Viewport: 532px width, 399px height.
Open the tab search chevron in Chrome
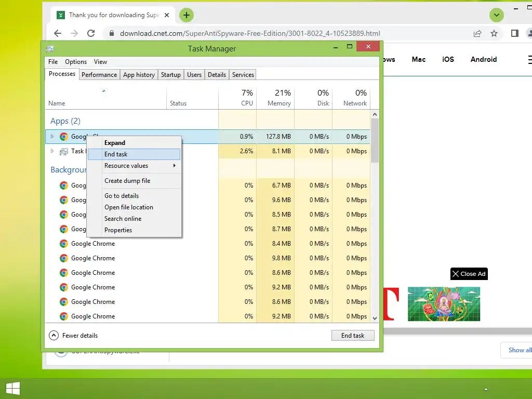point(496,15)
